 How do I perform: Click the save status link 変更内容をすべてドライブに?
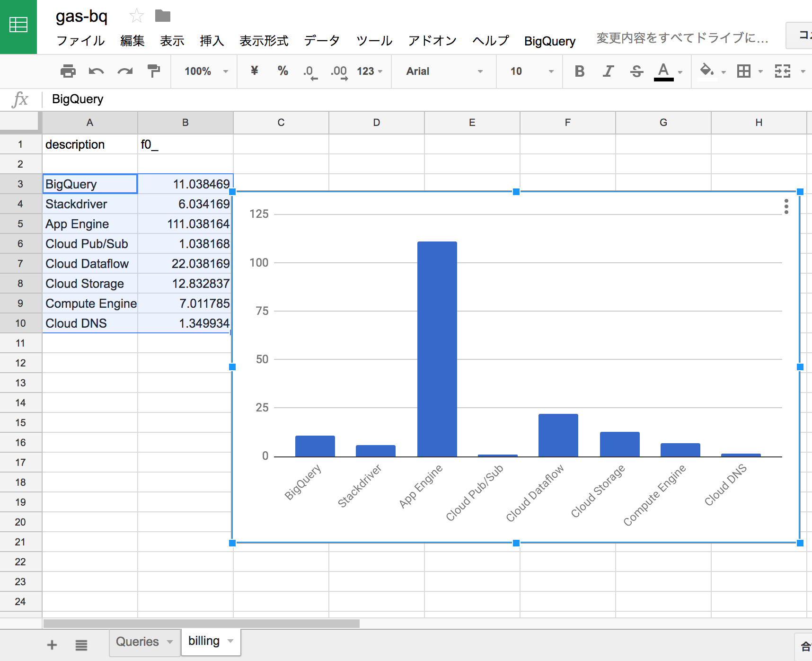click(682, 38)
